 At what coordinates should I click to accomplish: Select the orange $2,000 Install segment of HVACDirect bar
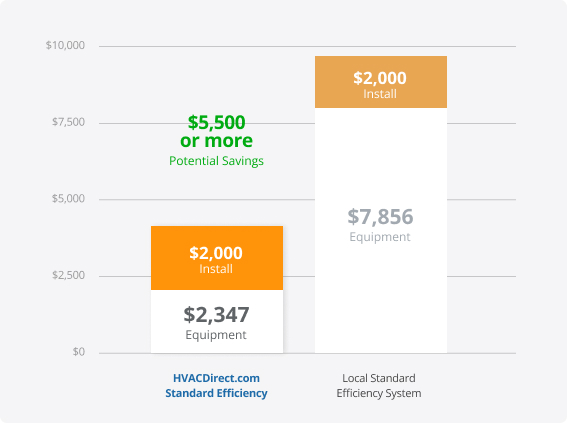tap(217, 258)
